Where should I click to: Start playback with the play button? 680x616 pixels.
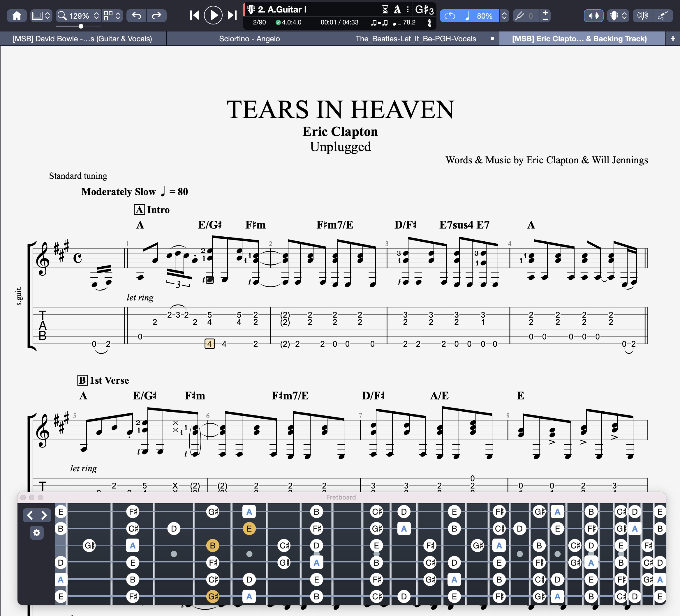click(213, 15)
